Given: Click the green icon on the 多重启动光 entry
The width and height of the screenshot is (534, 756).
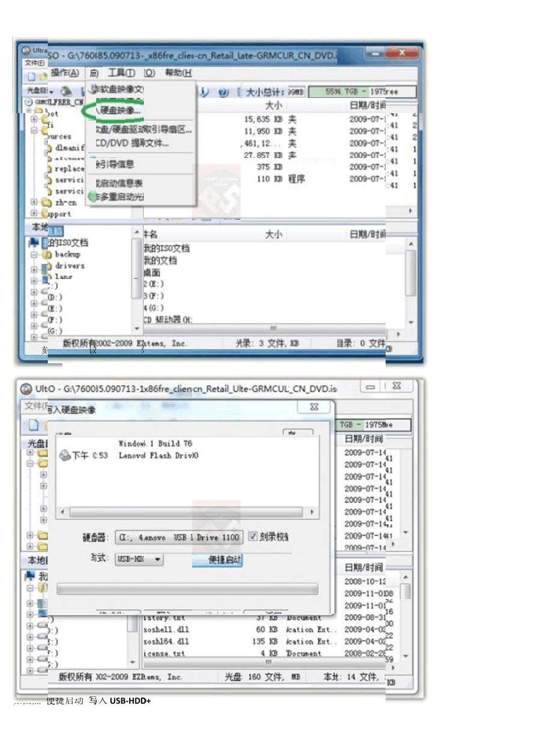Looking at the screenshot, I should pyautogui.click(x=92, y=196).
